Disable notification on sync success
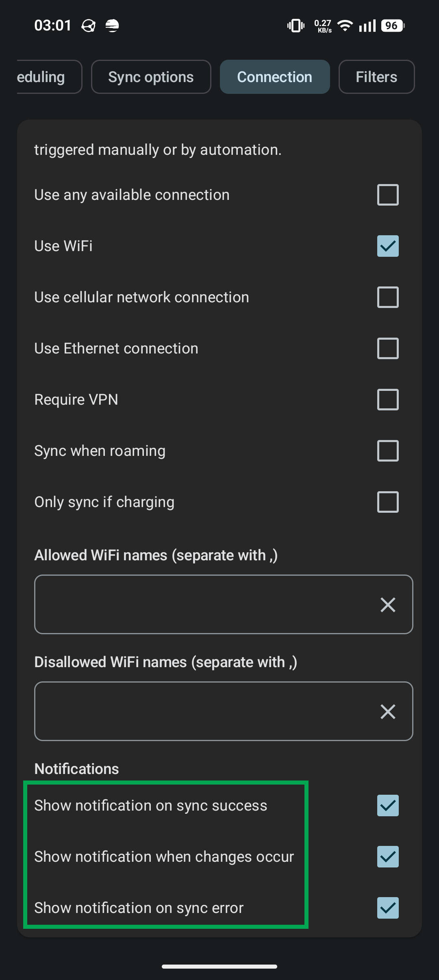Image resolution: width=439 pixels, height=980 pixels. (x=388, y=806)
